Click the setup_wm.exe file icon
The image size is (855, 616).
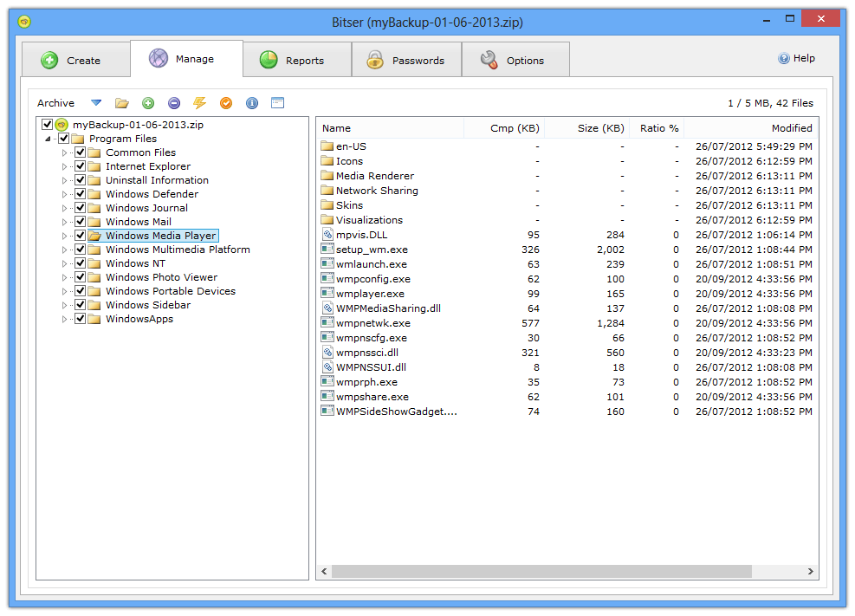[x=327, y=250]
